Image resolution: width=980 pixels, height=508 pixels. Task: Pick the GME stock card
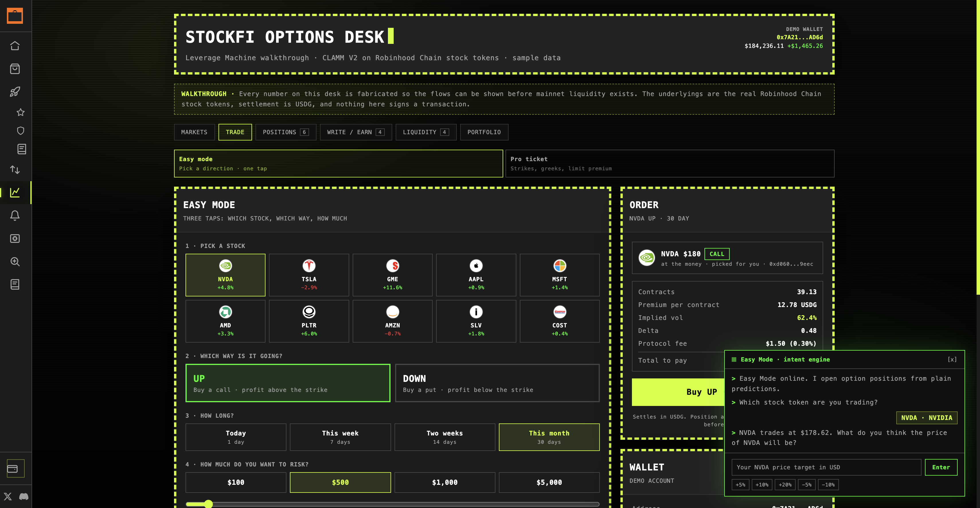(392, 275)
